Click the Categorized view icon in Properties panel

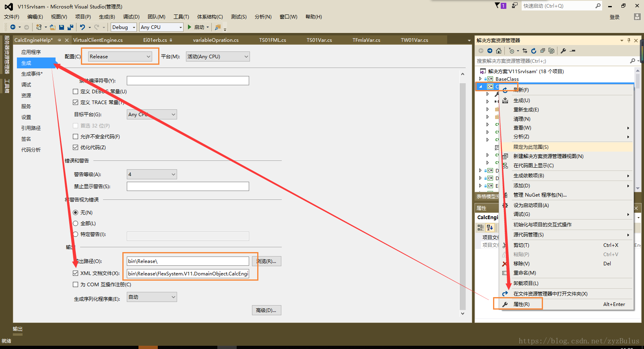(x=481, y=227)
